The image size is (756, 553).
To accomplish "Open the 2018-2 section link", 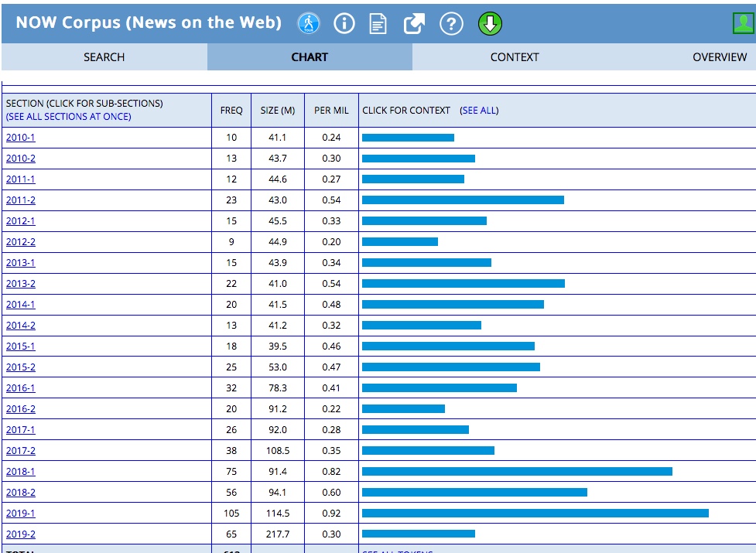I will 20,493.
